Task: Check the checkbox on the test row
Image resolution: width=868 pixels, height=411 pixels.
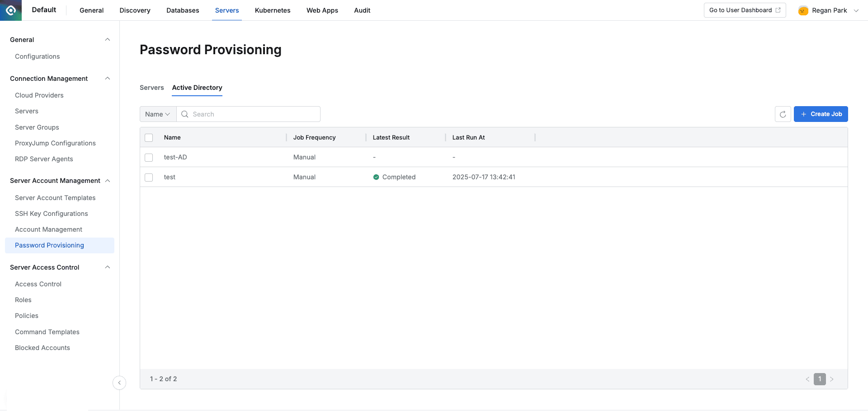Action: click(149, 177)
